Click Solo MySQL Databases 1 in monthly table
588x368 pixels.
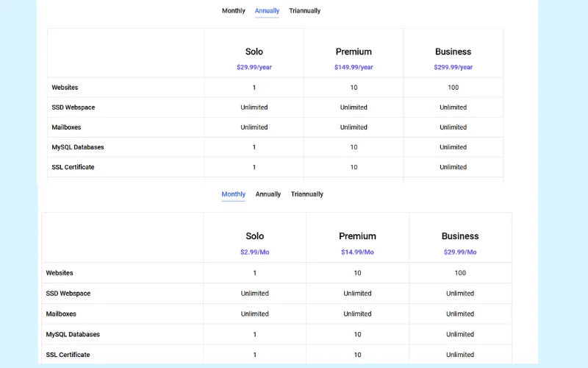pyautogui.click(x=254, y=334)
